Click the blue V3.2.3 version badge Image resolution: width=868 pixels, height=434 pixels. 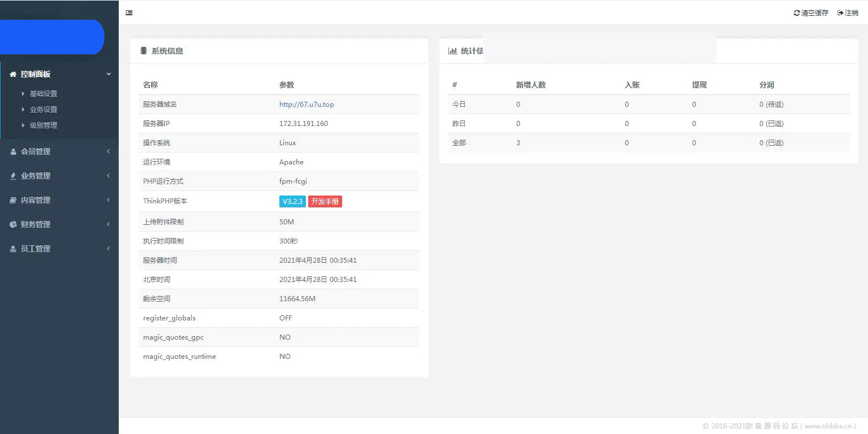click(x=292, y=202)
